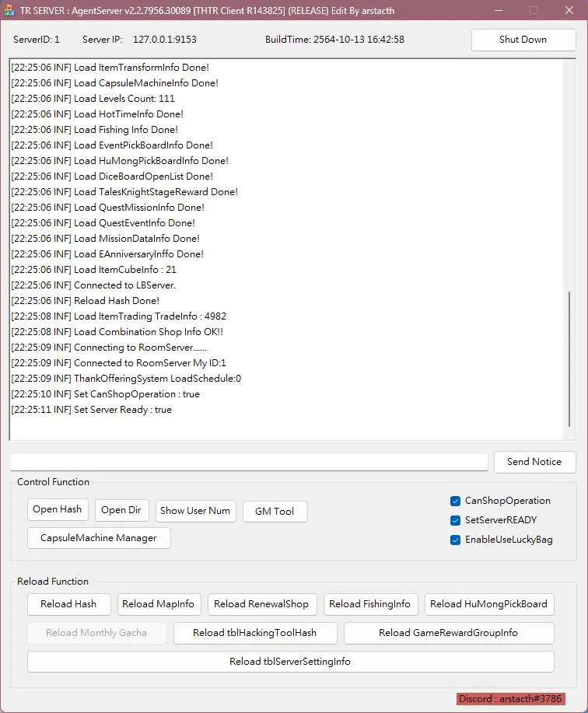Click log line 'Set Server Ready : true'
The image size is (588, 713).
click(x=92, y=410)
